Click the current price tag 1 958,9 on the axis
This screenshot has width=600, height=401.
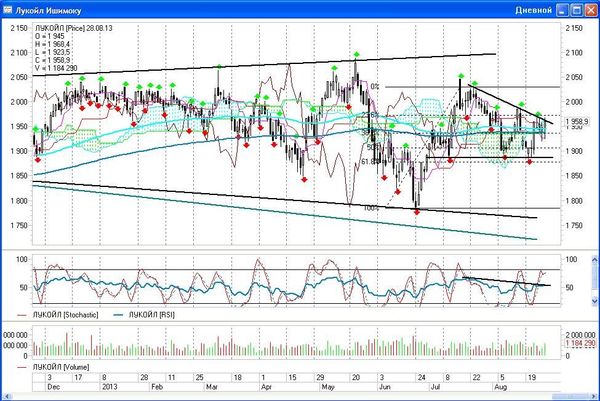coord(577,122)
